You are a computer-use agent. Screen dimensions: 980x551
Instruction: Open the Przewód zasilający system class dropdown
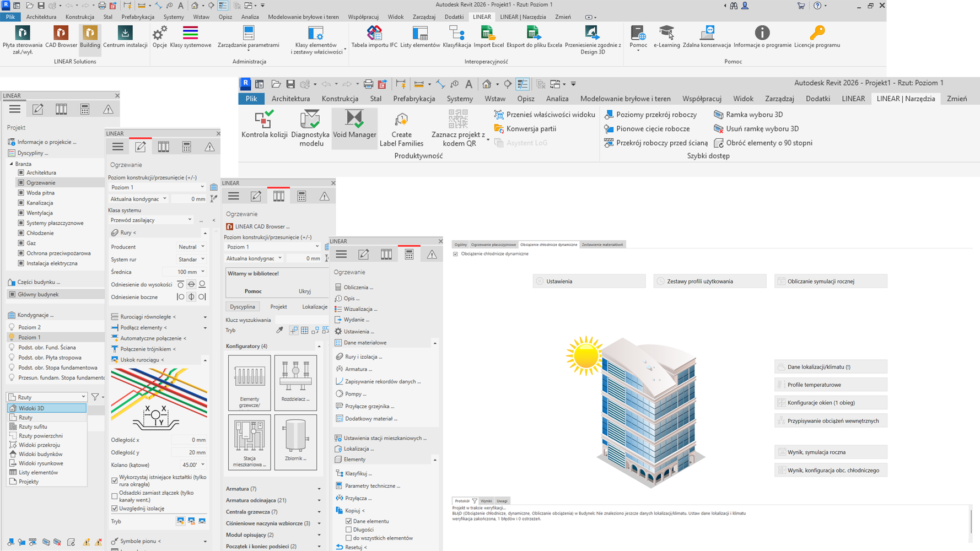click(190, 220)
